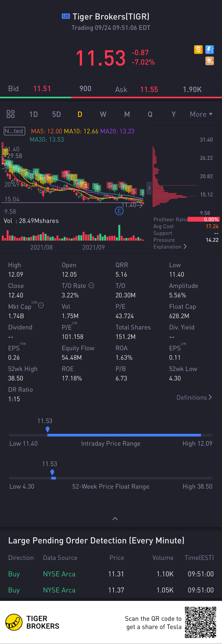Tap the Equity Flow value 54.48M
The image size is (222, 644).
(72, 357)
